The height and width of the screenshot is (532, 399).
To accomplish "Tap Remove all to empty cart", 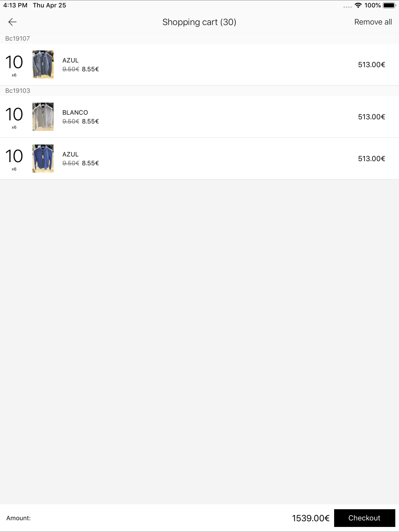I will (373, 22).
